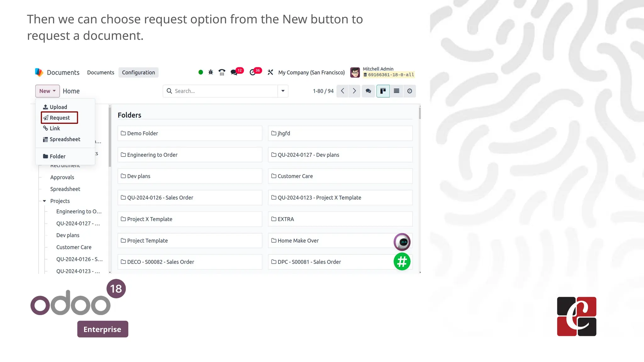Screen dimensions: 644x362
Task: Go to next page arrow
Action: pos(354,91)
